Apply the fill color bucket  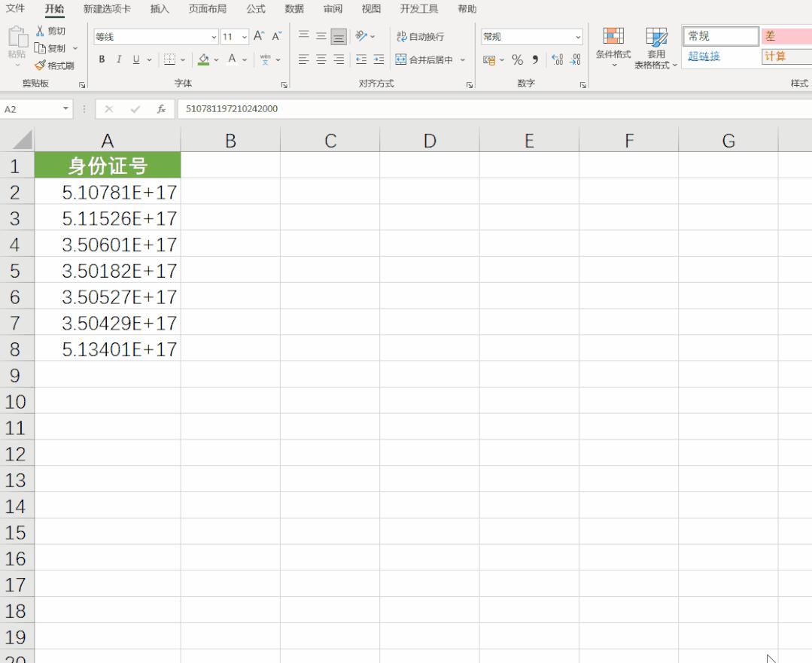point(203,59)
